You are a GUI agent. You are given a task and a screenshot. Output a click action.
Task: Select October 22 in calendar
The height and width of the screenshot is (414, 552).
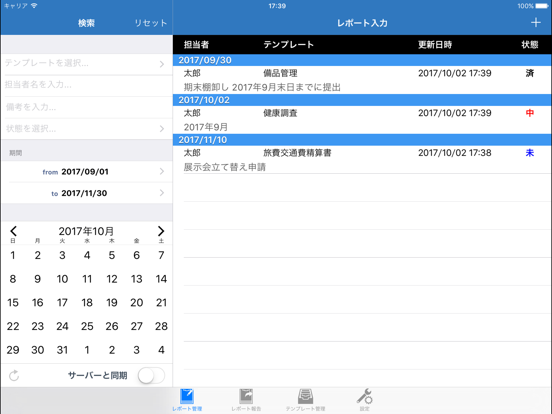(x=13, y=326)
